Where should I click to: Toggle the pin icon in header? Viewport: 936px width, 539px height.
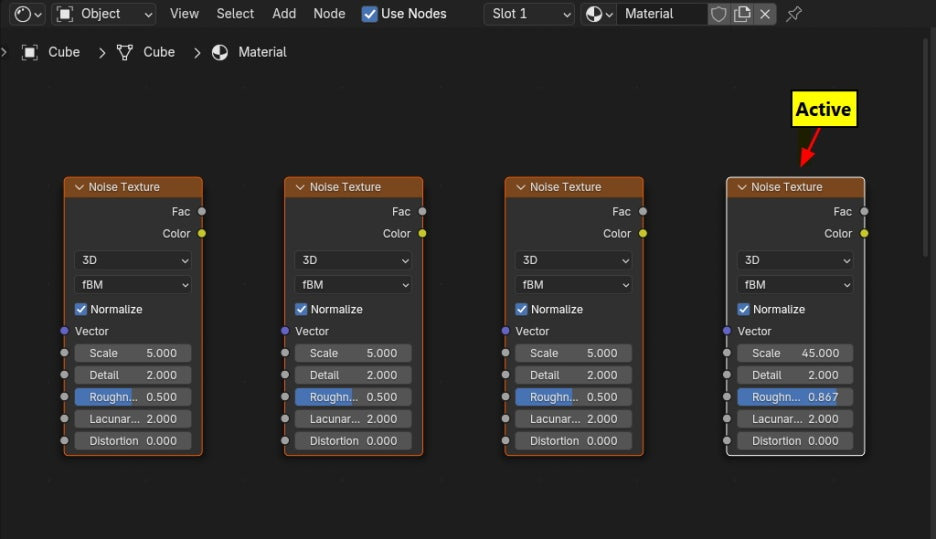coord(793,14)
